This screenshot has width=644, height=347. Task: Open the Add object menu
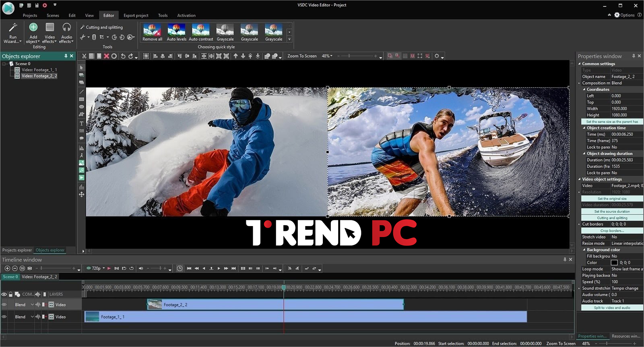[x=33, y=33]
